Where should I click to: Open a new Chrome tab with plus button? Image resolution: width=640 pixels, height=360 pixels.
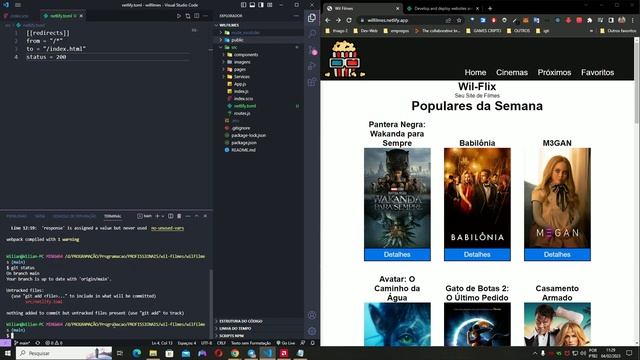[x=490, y=8]
